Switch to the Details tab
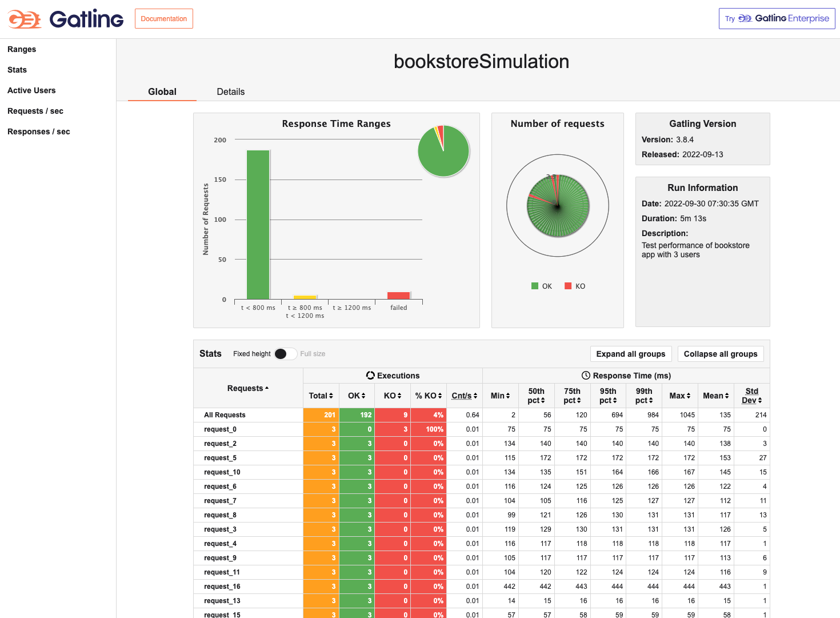 (x=231, y=91)
